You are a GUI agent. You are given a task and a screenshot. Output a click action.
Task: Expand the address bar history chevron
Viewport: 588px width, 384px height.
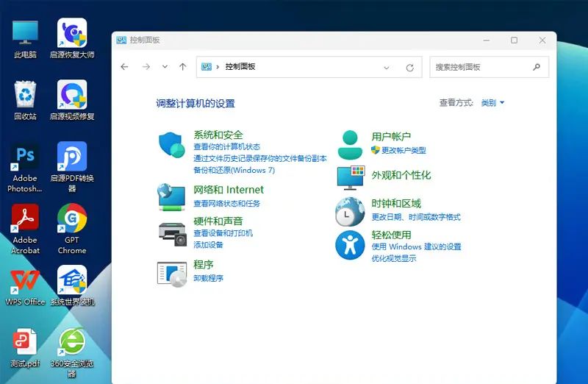387,68
